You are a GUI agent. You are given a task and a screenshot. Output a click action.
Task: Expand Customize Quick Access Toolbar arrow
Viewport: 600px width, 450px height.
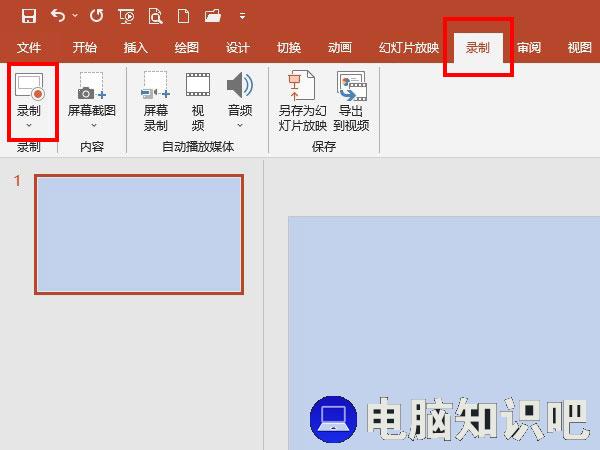(243, 16)
